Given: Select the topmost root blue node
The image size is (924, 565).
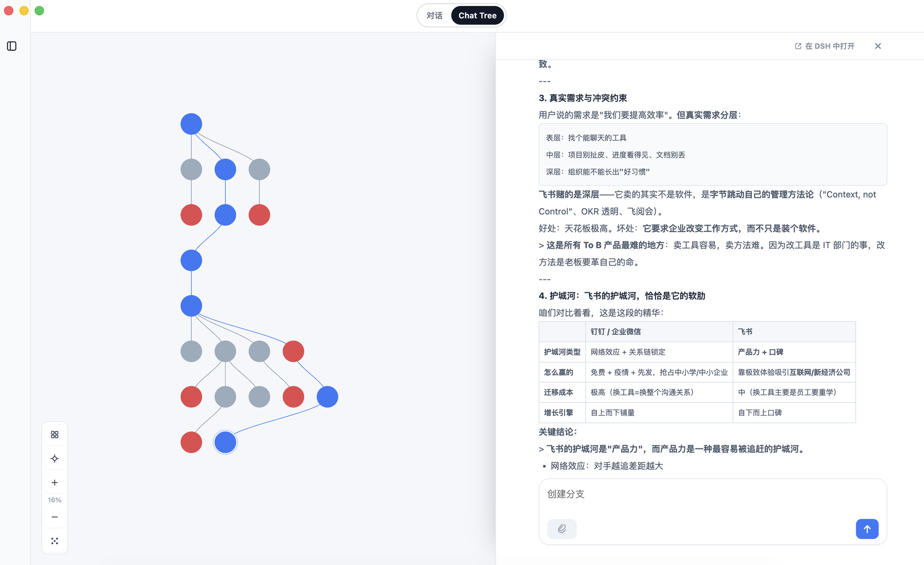Looking at the screenshot, I should pyautogui.click(x=191, y=124).
